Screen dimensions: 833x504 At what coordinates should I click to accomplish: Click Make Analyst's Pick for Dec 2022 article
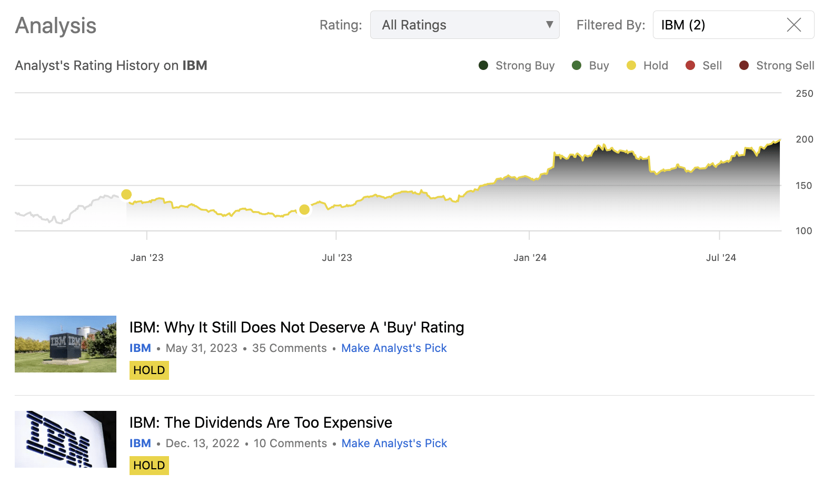[394, 443]
